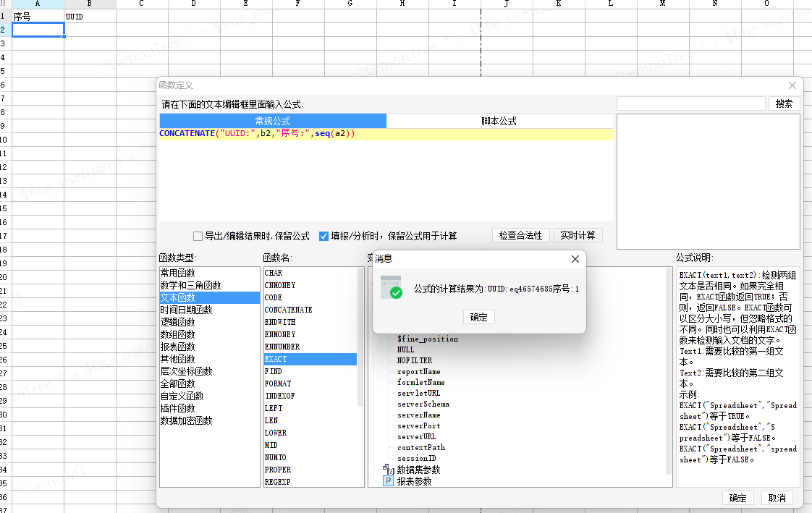Choose PROPER function
The image size is (812, 513).
(x=310, y=470)
